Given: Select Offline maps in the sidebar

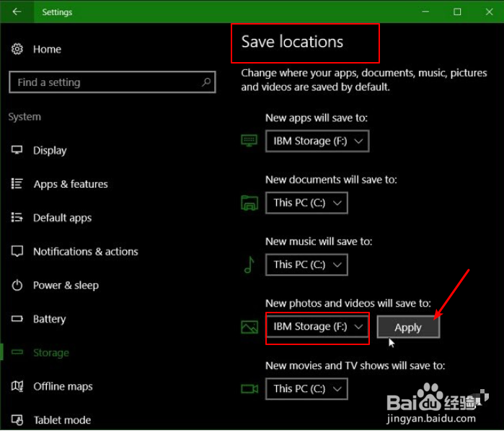Looking at the screenshot, I should tap(63, 386).
